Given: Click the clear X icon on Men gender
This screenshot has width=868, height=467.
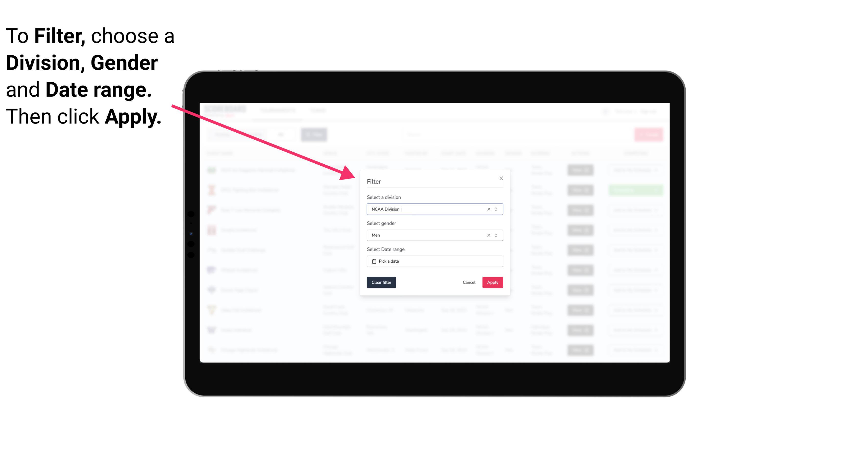Looking at the screenshot, I should (489, 235).
